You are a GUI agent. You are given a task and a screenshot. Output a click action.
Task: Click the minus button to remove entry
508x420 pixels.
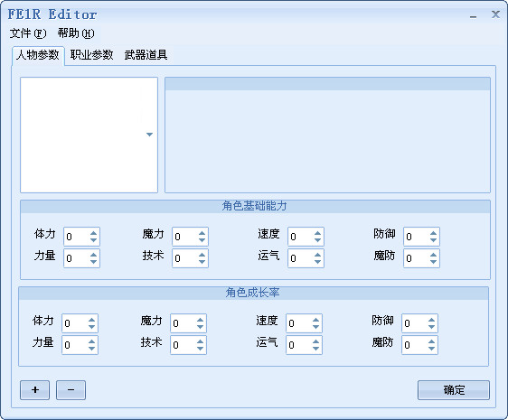(x=71, y=390)
